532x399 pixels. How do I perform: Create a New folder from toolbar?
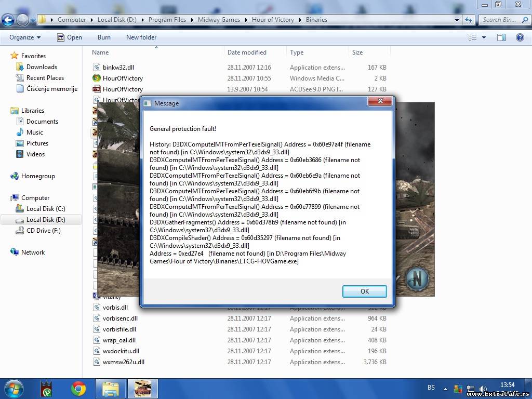[141, 37]
